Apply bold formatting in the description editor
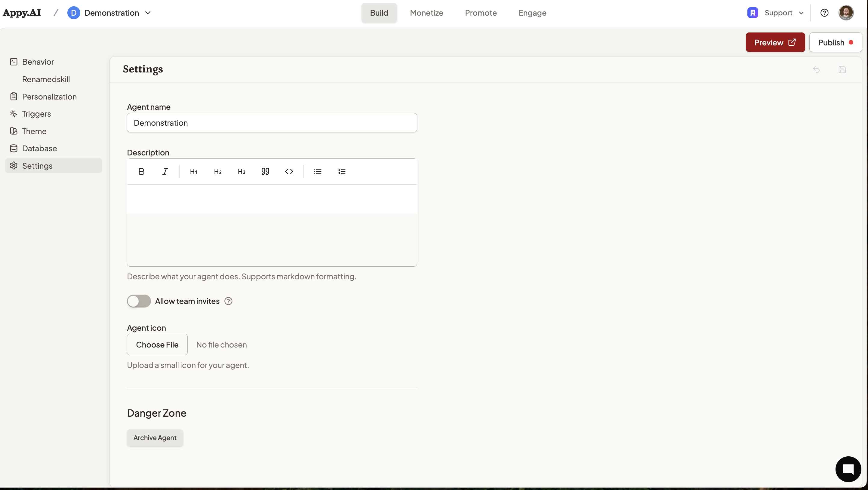868x490 pixels. click(x=141, y=171)
